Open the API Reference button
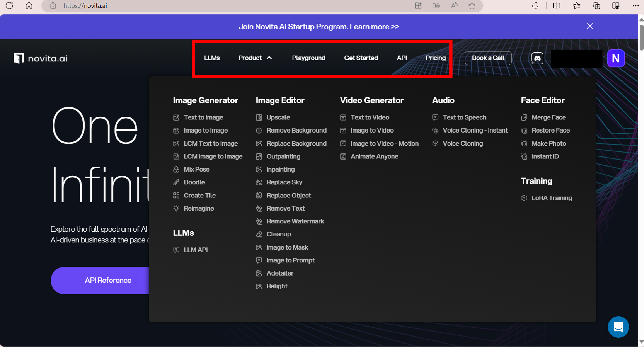644x347 pixels. click(x=108, y=280)
